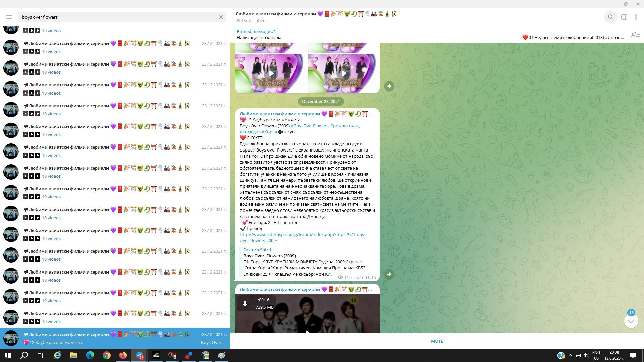Clear the boys over flowers search

[221, 17]
